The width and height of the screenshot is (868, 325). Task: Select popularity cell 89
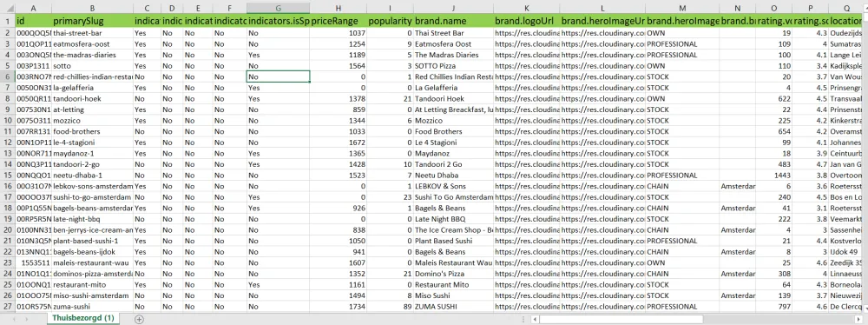tap(390, 306)
